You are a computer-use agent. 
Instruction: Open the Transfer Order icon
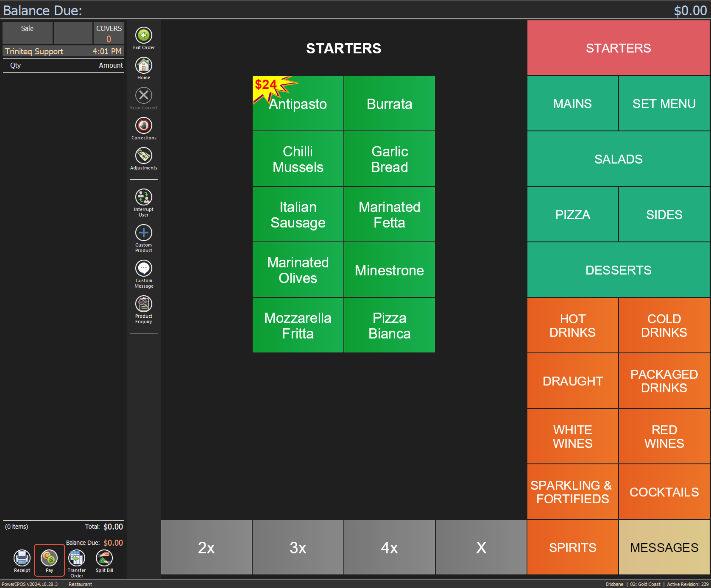pos(77,558)
